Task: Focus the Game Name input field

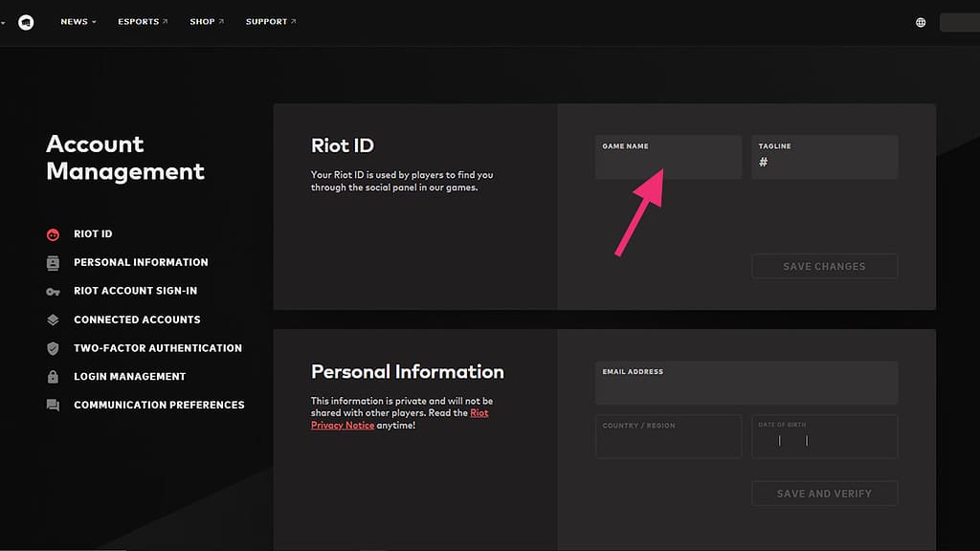Action: coord(668,157)
